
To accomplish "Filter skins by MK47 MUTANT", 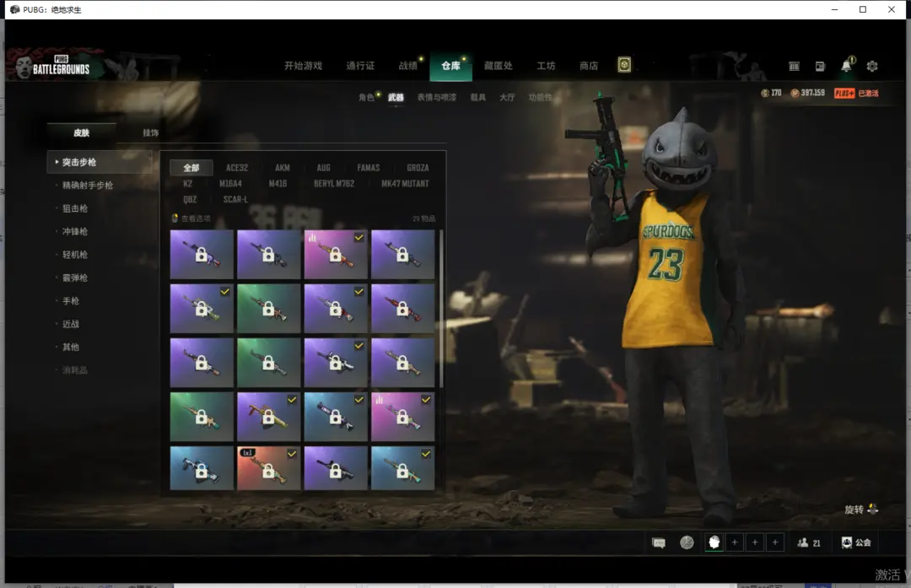I will 405,184.
